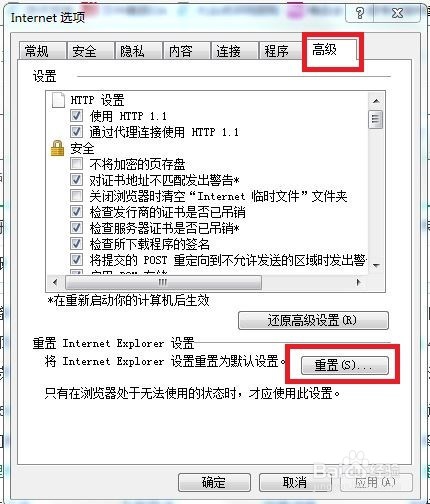The width and height of the screenshot is (430, 504).
Task: Click the HTTP 设置 page icon
Action: pos(58,100)
